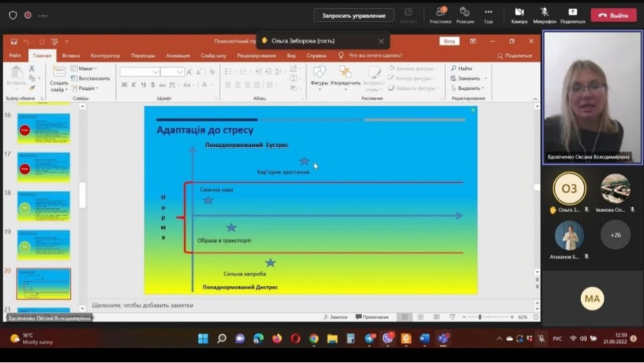Adjust the zoom slider in PowerPoint status bar
This screenshot has height=363, width=644.
[x=480, y=317]
